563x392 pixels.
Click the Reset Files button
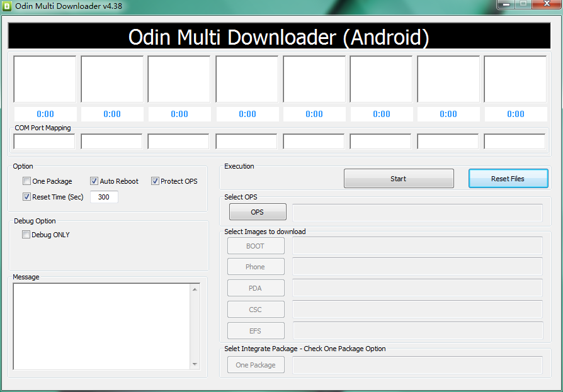coord(508,179)
